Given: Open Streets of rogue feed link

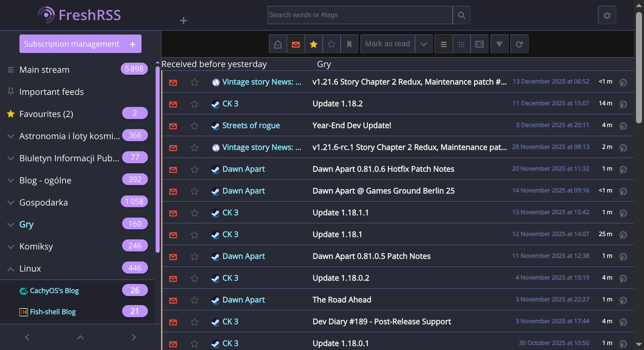Looking at the screenshot, I should [x=251, y=125].
